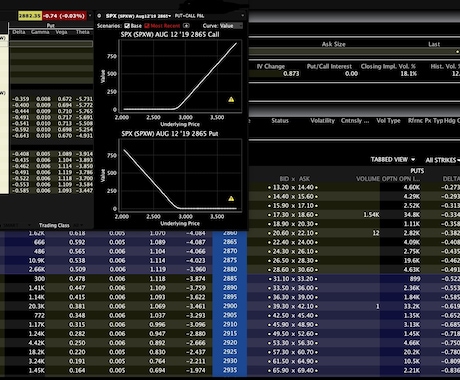
Task: Click the call open interest value 20.3K
Action: click(x=36, y=306)
